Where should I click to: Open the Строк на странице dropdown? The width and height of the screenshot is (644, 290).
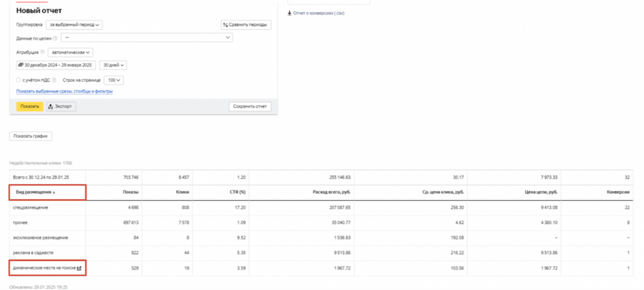click(114, 80)
